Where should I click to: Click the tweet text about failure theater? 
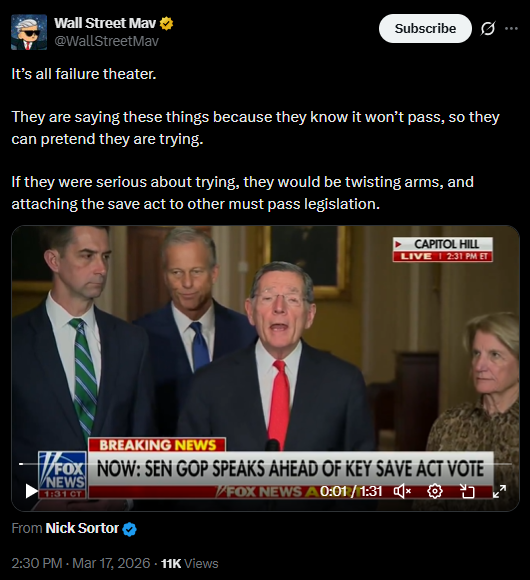pos(255,139)
